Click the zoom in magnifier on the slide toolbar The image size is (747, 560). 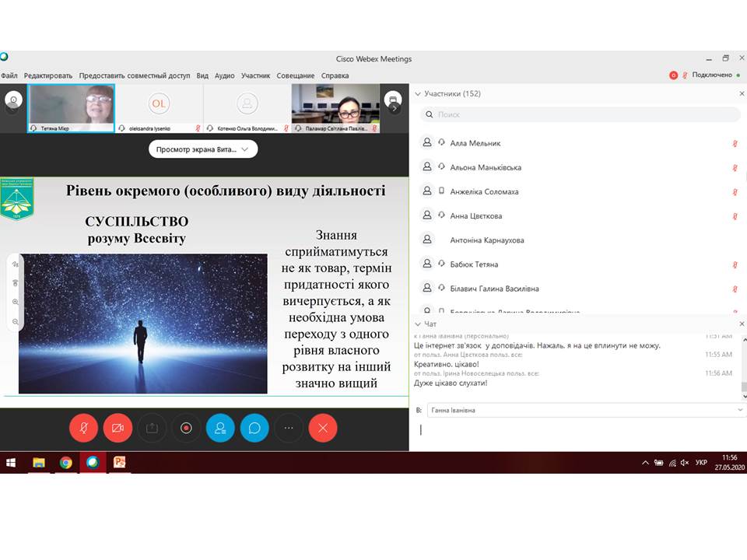[x=16, y=302]
